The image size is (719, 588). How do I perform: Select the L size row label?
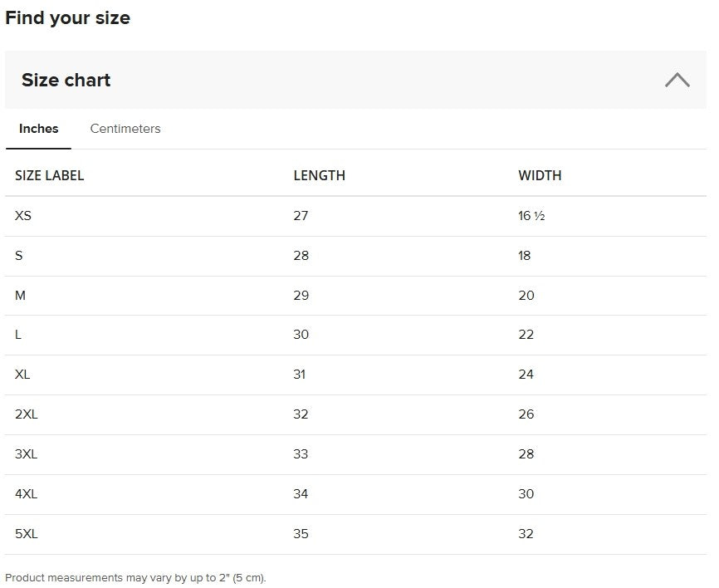pyautogui.click(x=18, y=335)
